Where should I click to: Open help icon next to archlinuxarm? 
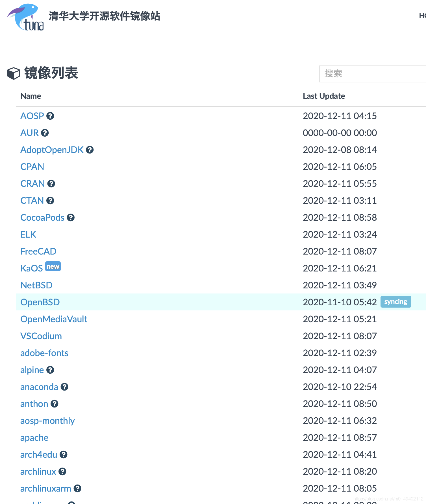[77, 488]
